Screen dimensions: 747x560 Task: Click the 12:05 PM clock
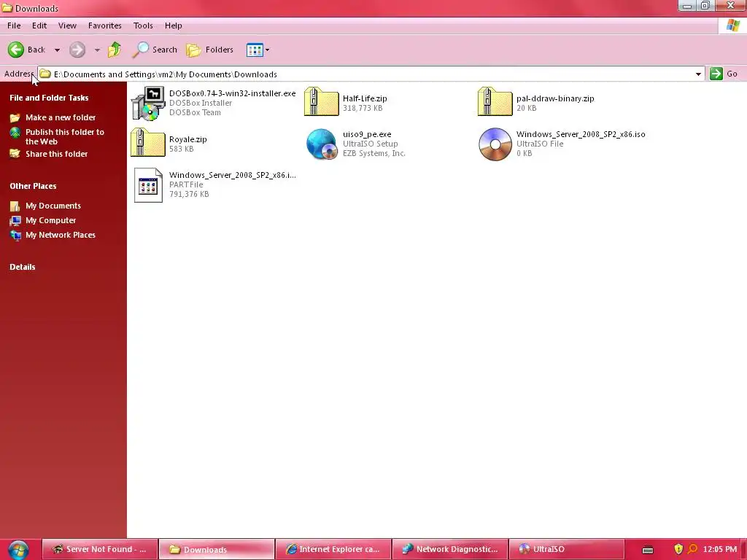click(x=720, y=550)
